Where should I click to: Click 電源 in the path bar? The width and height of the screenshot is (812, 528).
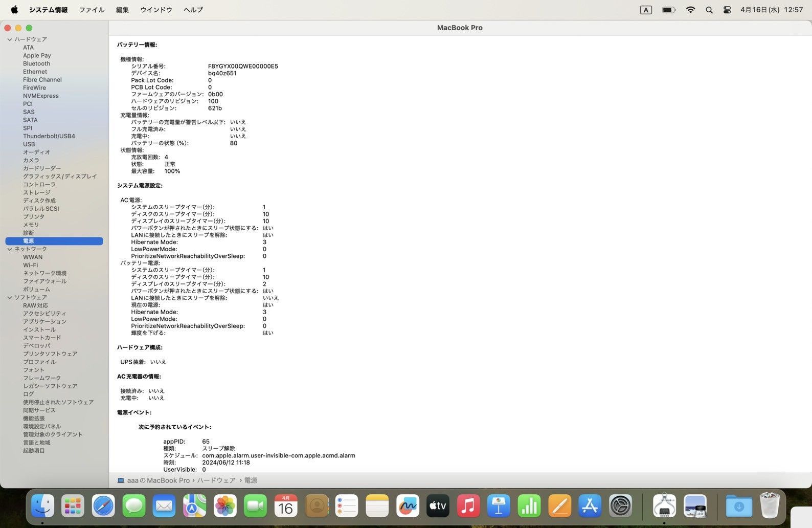[x=251, y=480]
